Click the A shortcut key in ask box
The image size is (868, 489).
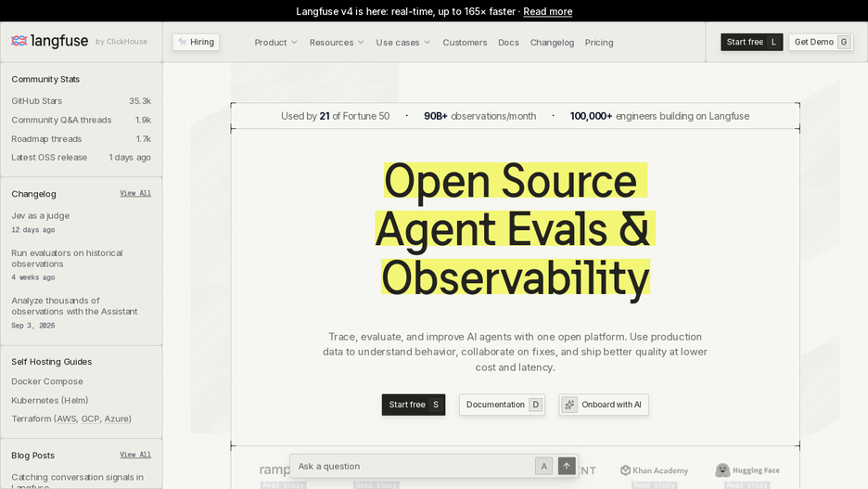tap(543, 467)
